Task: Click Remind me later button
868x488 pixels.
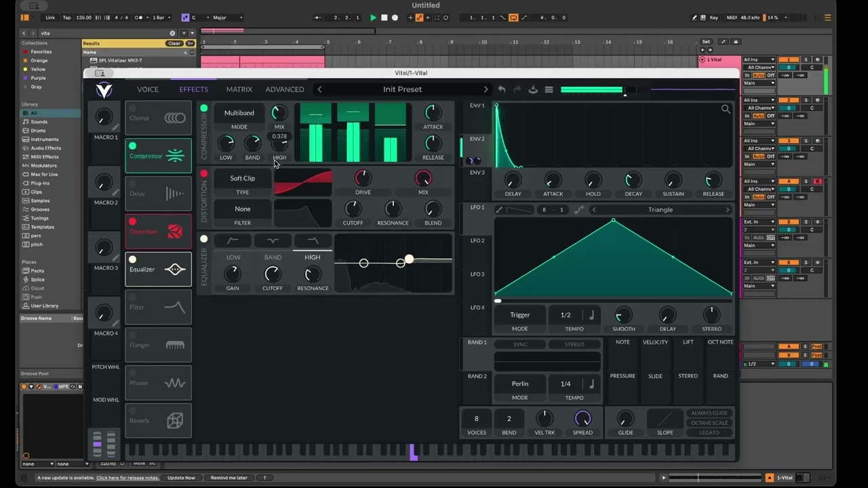Action: pos(229,478)
